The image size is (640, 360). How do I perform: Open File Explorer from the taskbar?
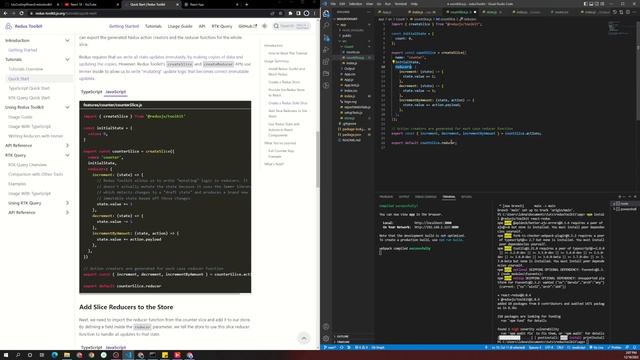click(67, 355)
